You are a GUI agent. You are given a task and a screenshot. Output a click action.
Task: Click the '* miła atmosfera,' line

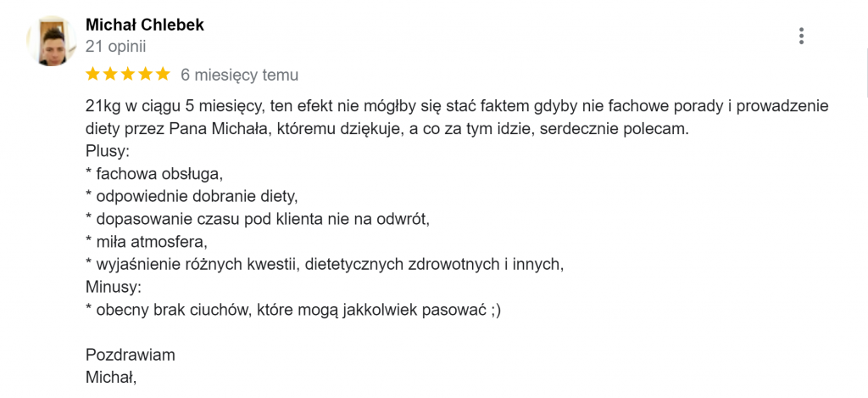tap(147, 242)
